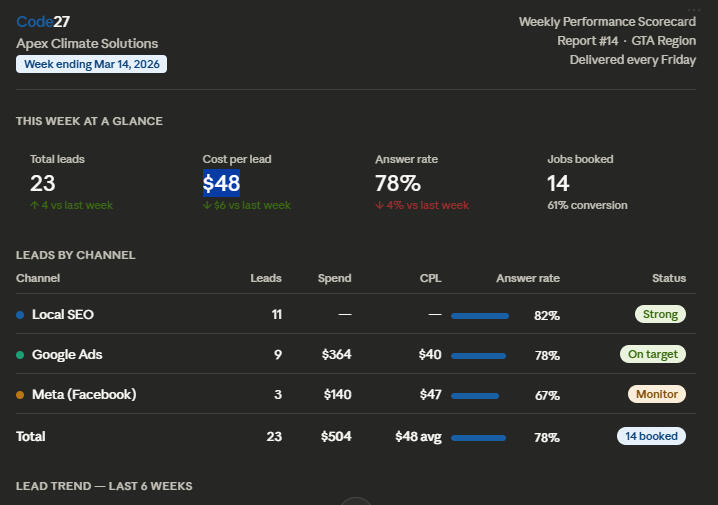The image size is (718, 505).
Task: Click the Local SEO answer rate bar
Action: click(480, 316)
